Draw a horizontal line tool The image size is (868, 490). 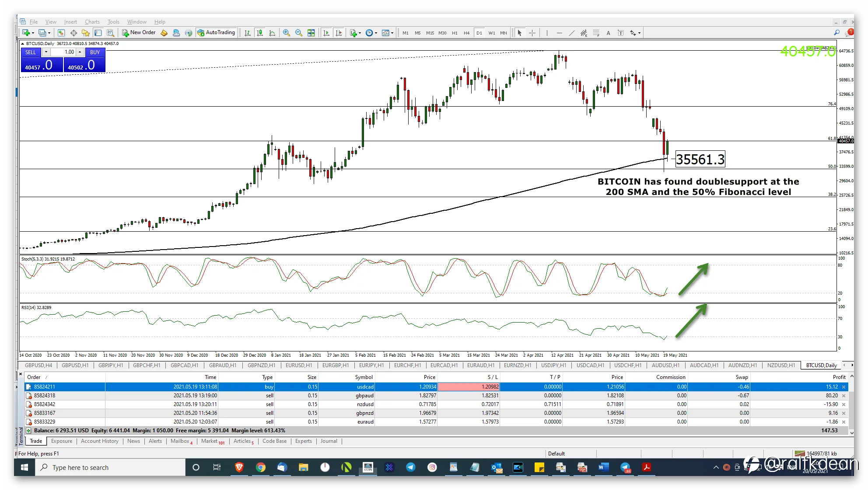coord(559,33)
